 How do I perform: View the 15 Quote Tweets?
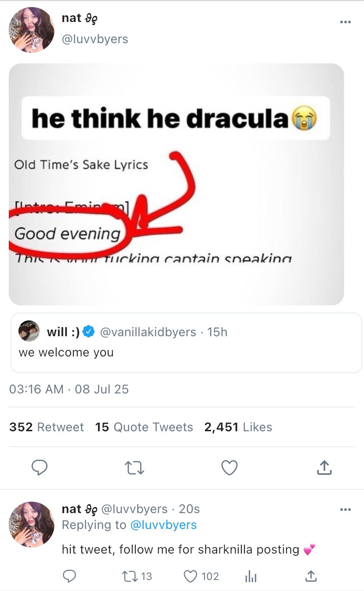tap(144, 427)
